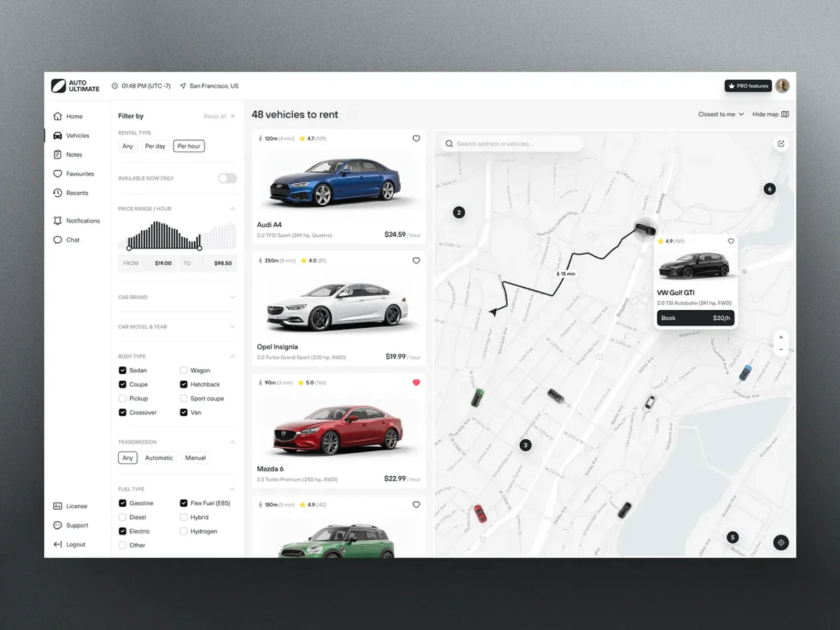This screenshot has height=630, width=840.
Task: Collapse the Price range section chevron
Action: point(233,209)
